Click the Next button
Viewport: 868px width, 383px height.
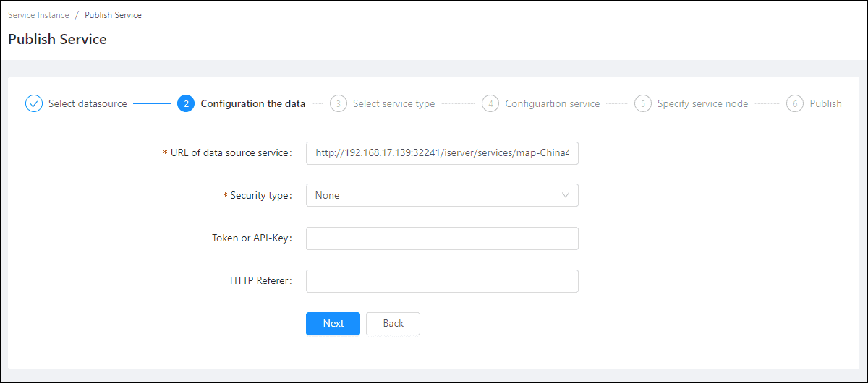[x=333, y=324]
